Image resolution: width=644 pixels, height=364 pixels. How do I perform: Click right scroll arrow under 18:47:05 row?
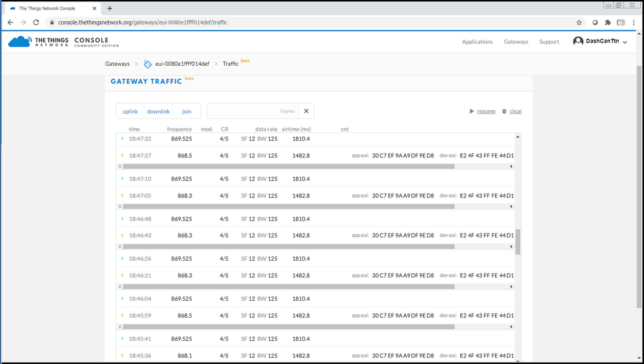511,207
